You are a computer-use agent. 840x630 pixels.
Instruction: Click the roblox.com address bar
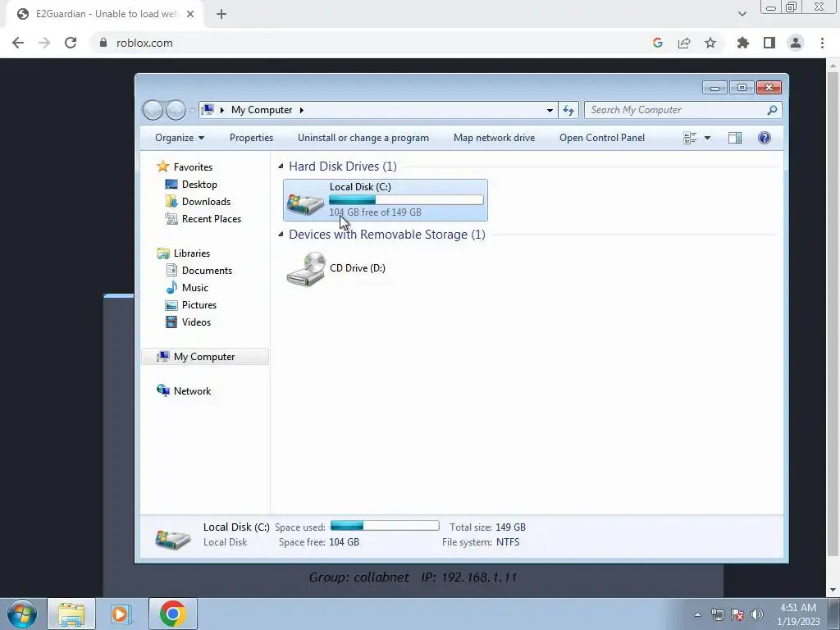[375, 43]
